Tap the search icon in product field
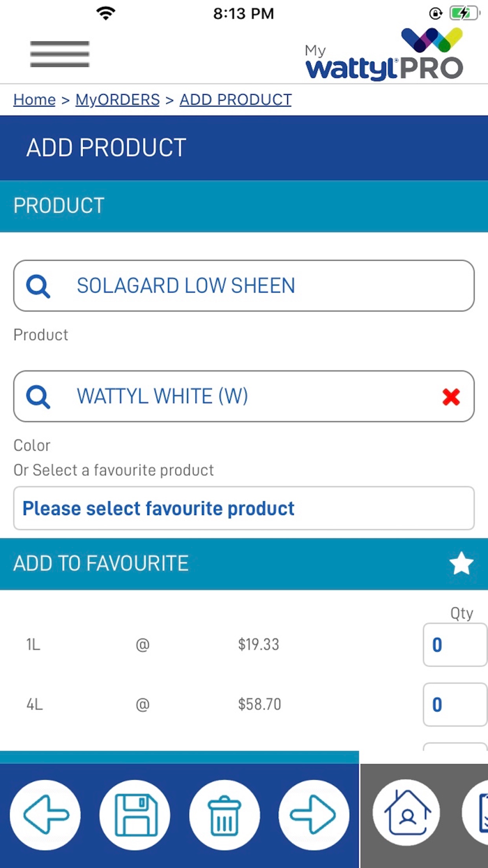Image resolution: width=488 pixels, height=868 pixels. 38,286
